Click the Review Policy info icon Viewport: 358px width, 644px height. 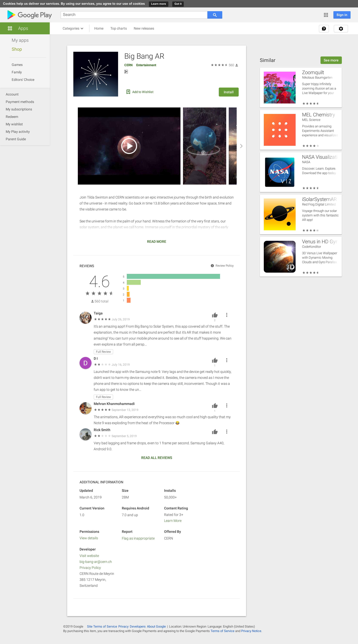pyautogui.click(x=212, y=266)
